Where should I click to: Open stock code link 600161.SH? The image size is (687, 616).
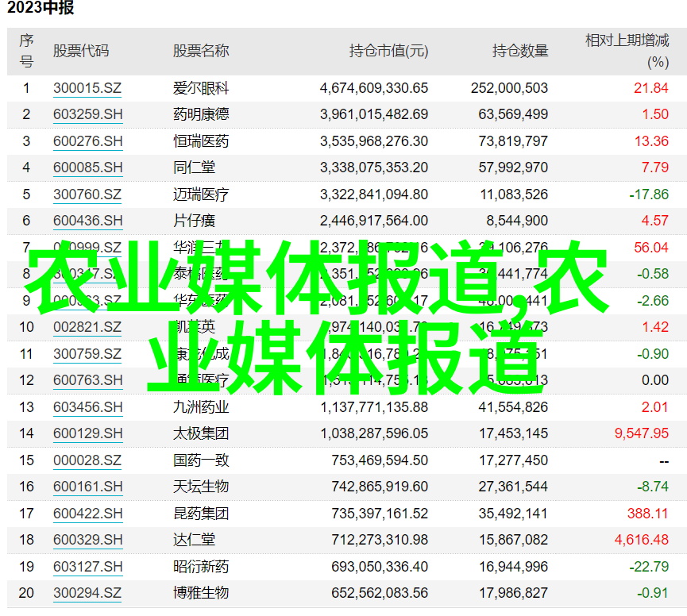87,487
